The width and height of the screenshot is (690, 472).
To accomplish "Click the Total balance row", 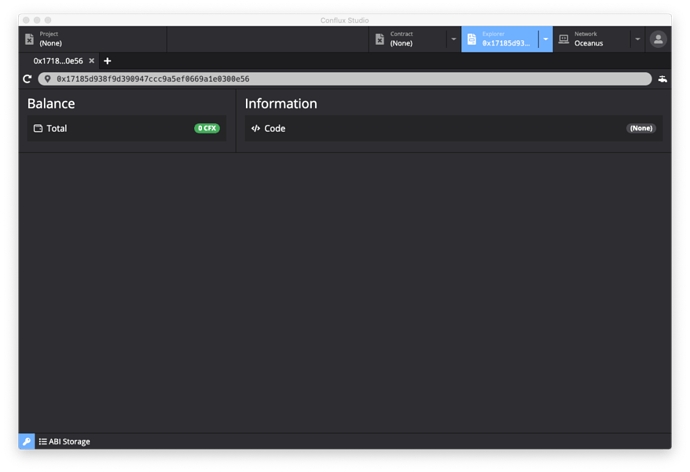I will [127, 128].
